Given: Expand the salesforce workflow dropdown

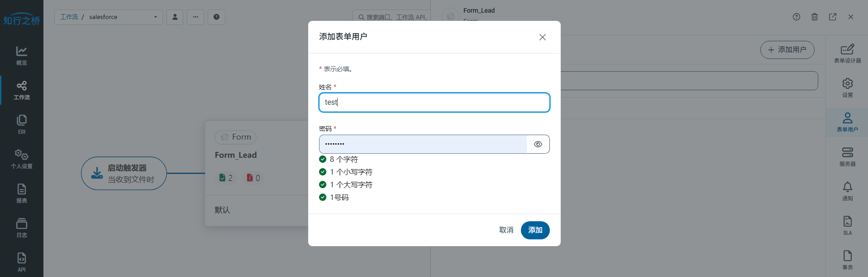Looking at the screenshot, I should tap(155, 17).
